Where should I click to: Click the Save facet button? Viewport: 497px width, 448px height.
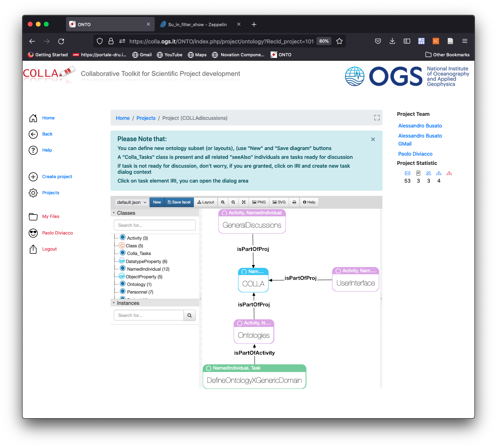pyautogui.click(x=179, y=202)
